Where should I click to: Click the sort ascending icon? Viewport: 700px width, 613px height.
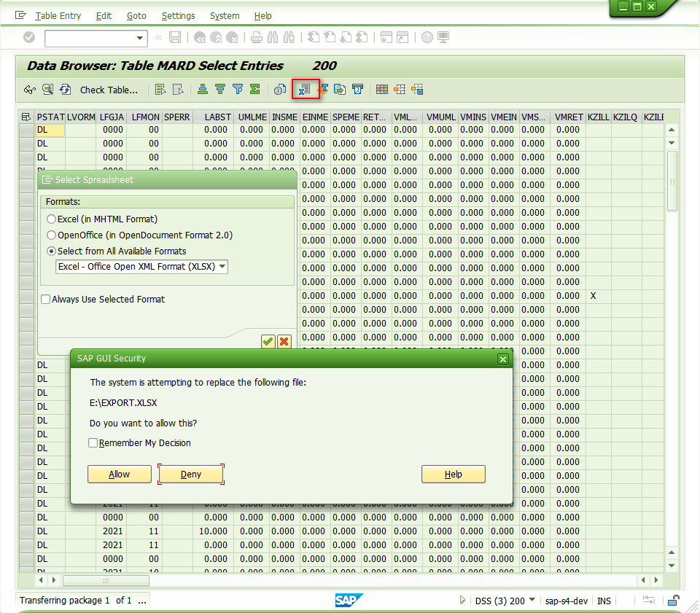203,90
